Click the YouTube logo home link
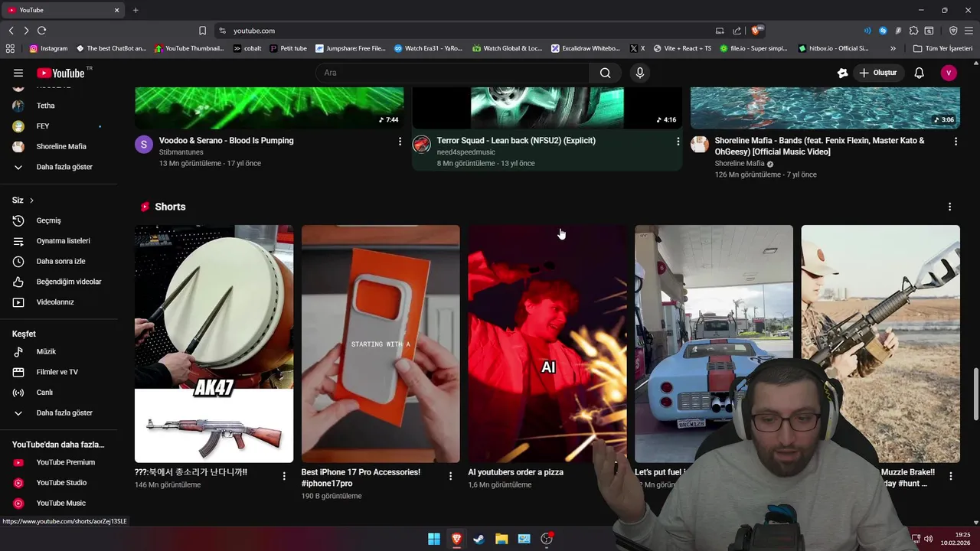This screenshot has height=551, width=980. (x=60, y=73)
